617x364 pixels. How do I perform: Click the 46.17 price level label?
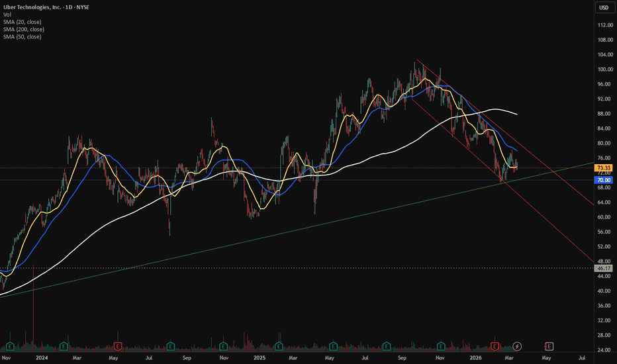click(603, 267)
